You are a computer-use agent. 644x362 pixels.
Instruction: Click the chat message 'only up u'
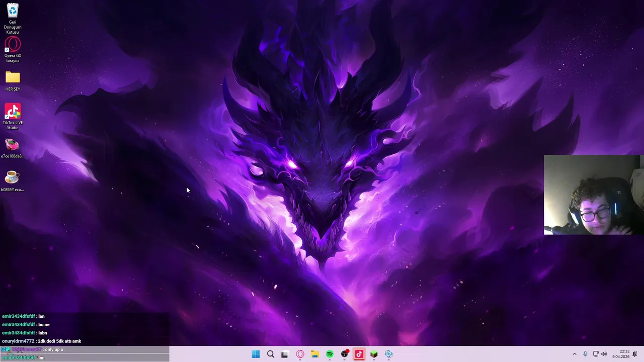click(54, 349)
